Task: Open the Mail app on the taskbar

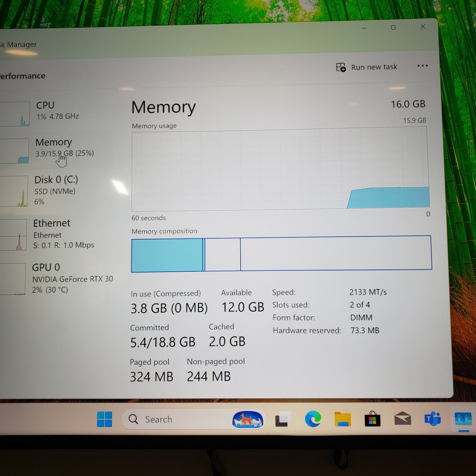Action: [x=403, y=419]
